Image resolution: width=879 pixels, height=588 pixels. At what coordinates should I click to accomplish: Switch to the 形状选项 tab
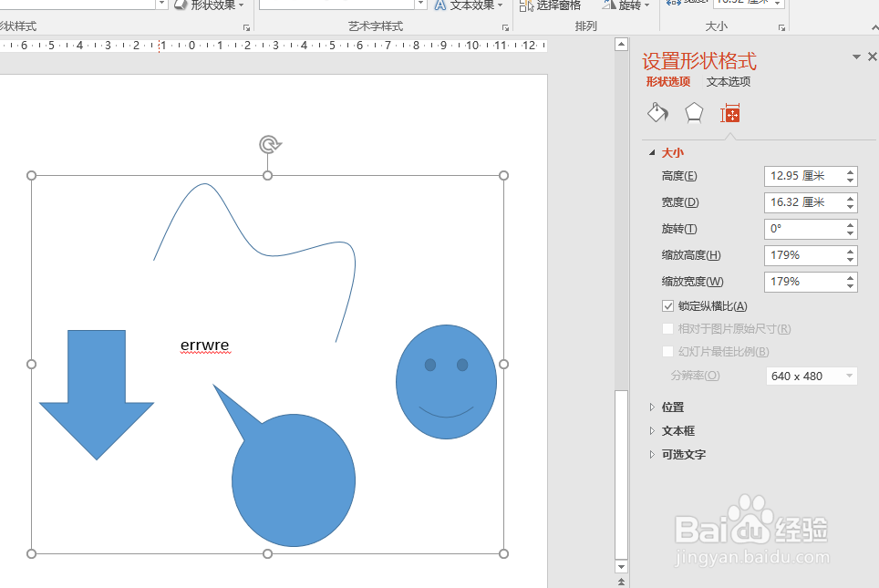[x=668, y=81]
